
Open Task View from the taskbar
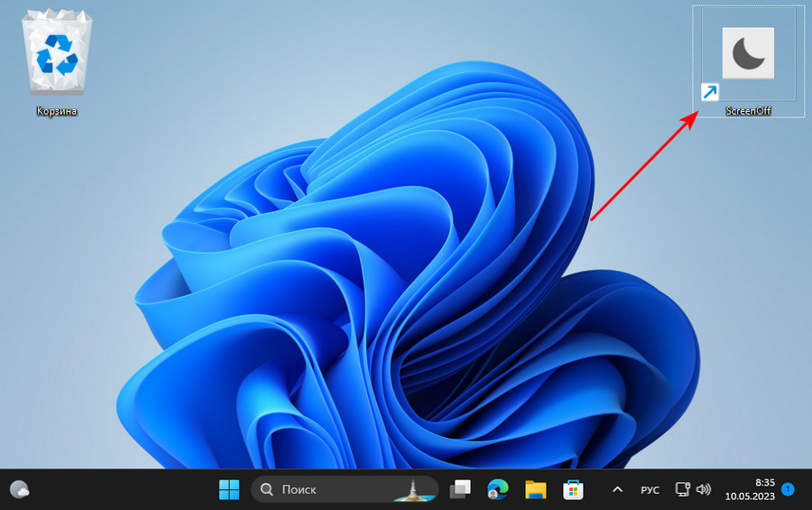coord(460,489)
